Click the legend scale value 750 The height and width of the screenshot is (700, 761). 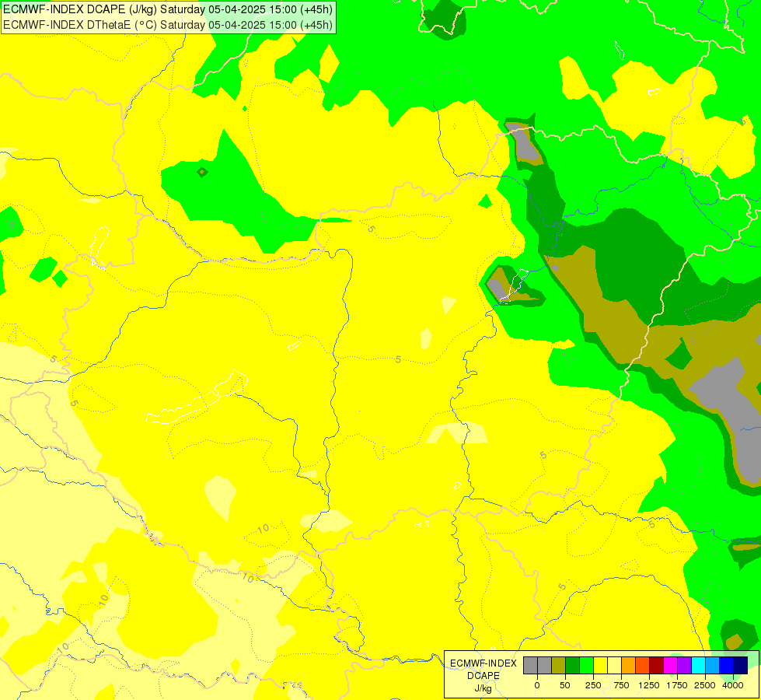[621, 685]
